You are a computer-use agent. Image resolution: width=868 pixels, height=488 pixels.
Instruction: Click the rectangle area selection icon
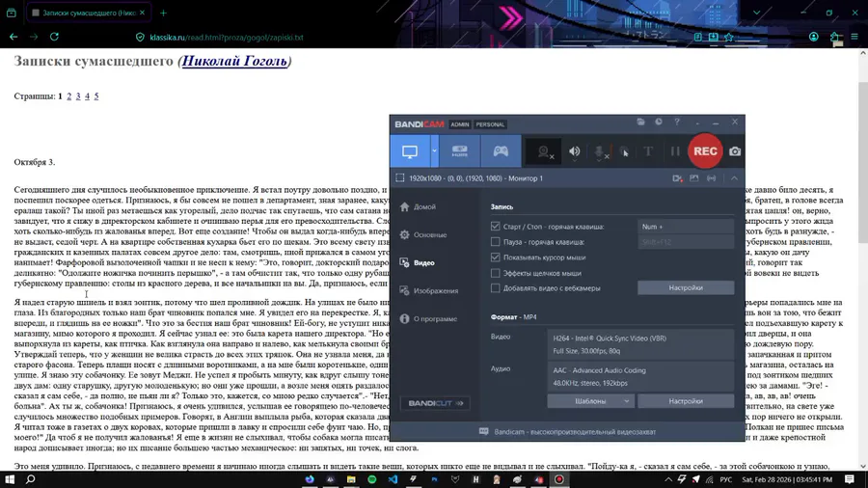399,178
